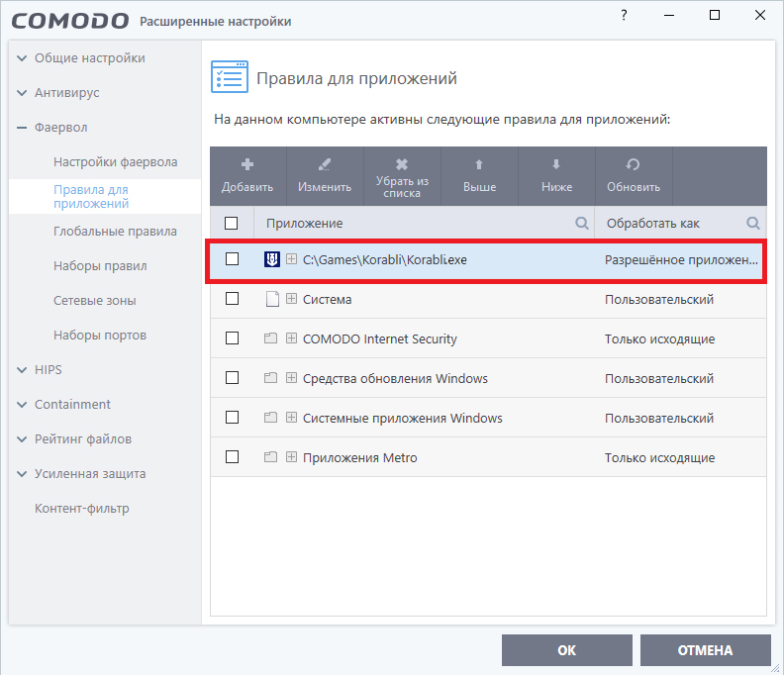Open the help question mark icon

[x=624, y=15]
